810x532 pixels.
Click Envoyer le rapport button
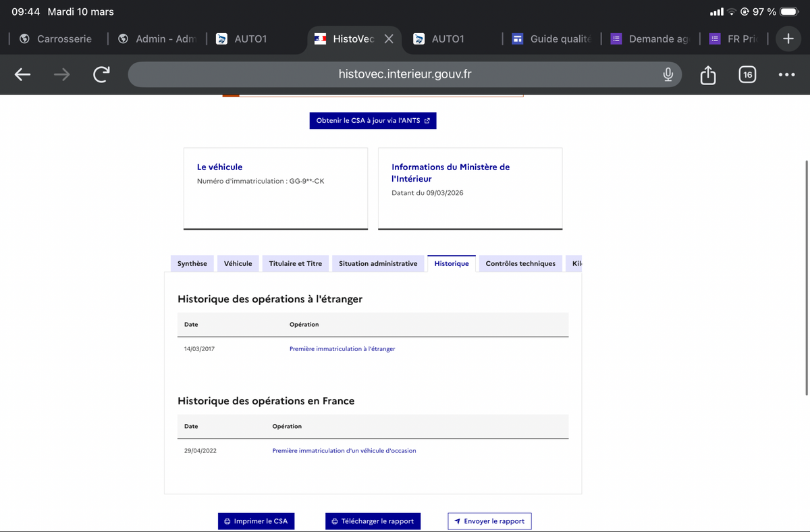[x=490, y=521]
